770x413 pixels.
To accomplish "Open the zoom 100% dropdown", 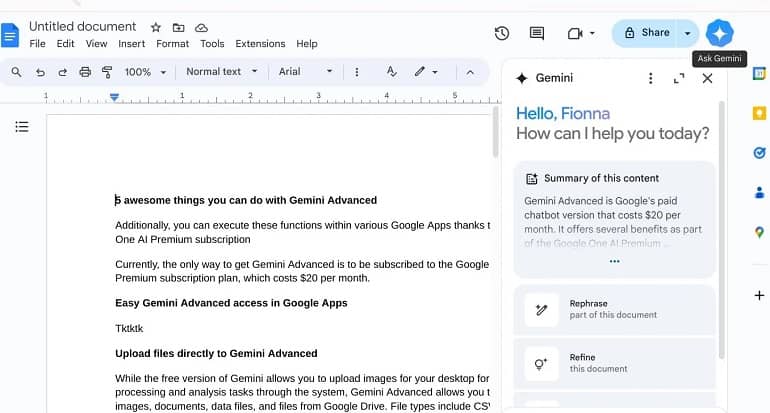I will tap(145, 72).
